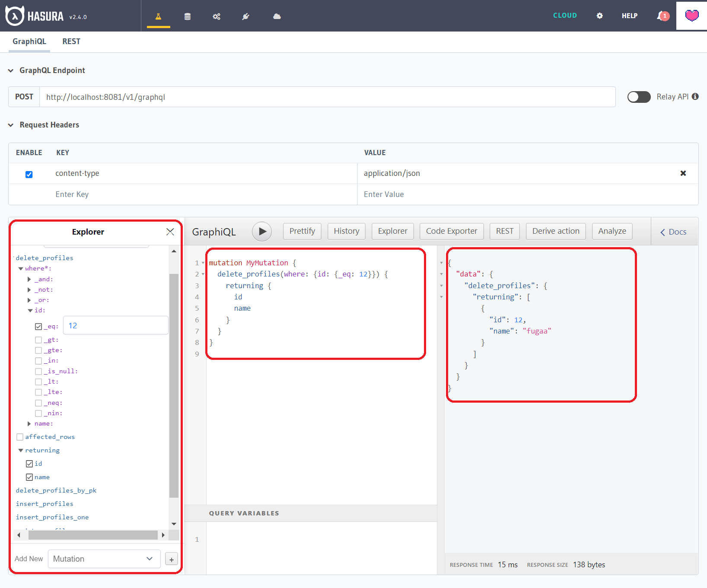Check the affected_rows checkbox
This screenshot has height=588, width=707.
20,437
